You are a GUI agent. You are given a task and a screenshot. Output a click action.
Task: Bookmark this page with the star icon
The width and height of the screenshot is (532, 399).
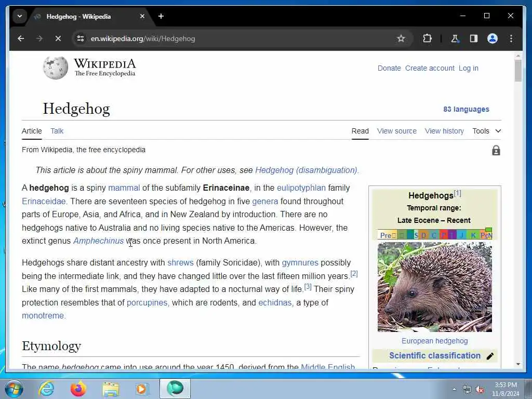(401, 38)
